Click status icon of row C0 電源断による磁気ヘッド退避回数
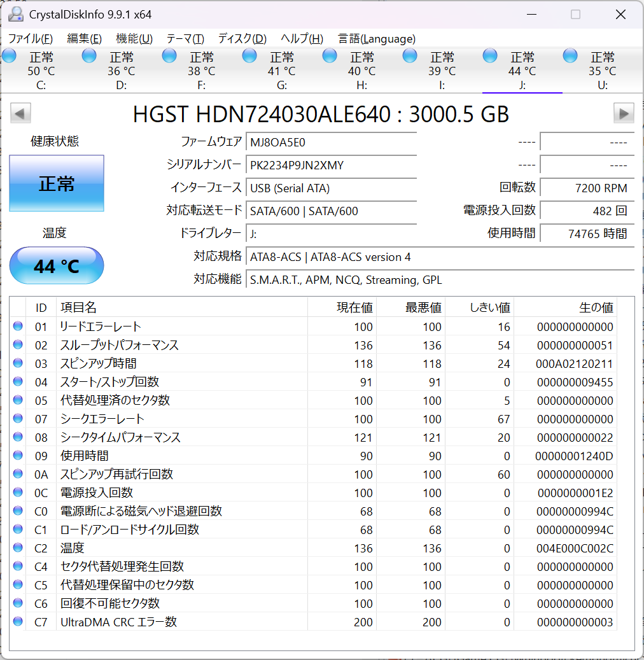This screenshot has height=660, width=644. 18,510
